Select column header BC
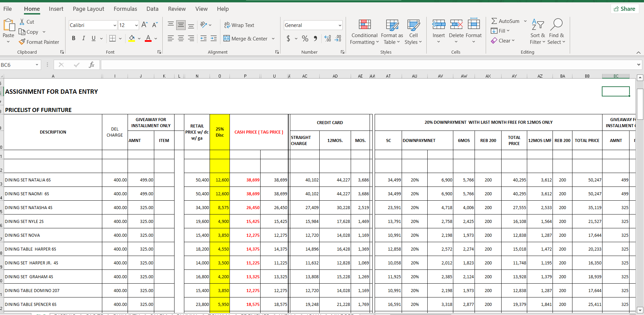The height and width of the screenshot is (315, 644). tap(616, 76)
